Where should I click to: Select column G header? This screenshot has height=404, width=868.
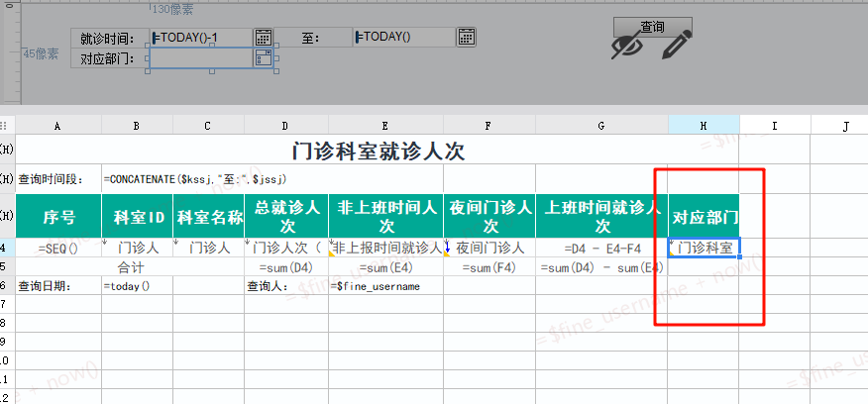click(601, 126)
